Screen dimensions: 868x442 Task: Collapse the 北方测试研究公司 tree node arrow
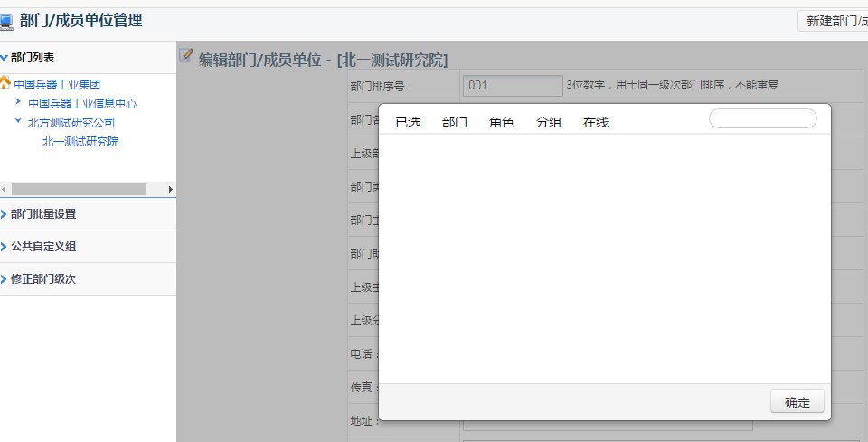click(18, 122)
